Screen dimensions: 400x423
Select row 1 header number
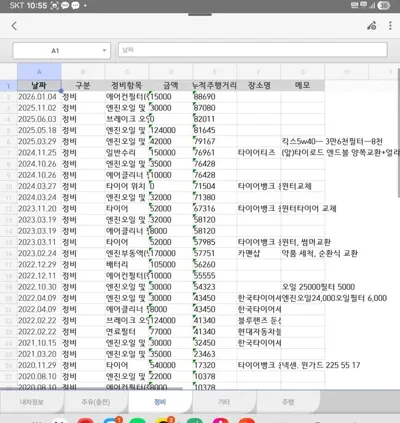click(9, 86)
